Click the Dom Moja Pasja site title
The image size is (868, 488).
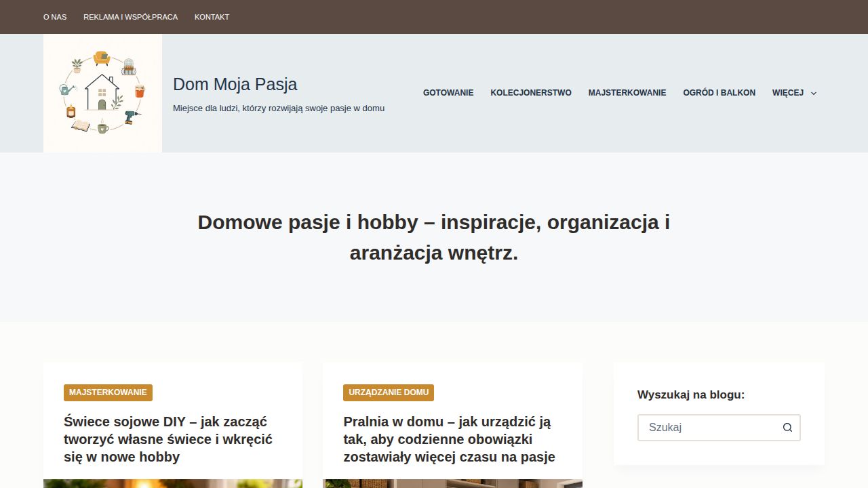pos(235,84)
